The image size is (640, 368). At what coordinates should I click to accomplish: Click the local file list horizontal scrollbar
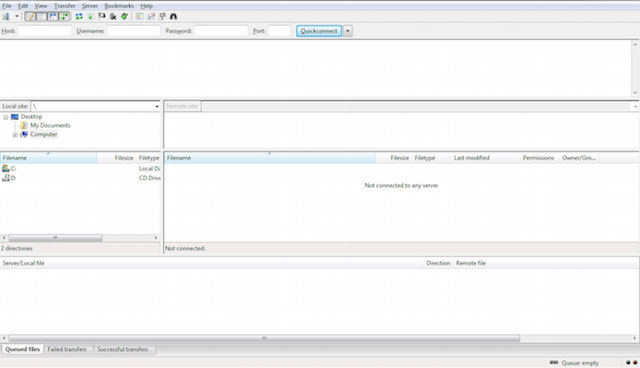click(x=56, y=238)
